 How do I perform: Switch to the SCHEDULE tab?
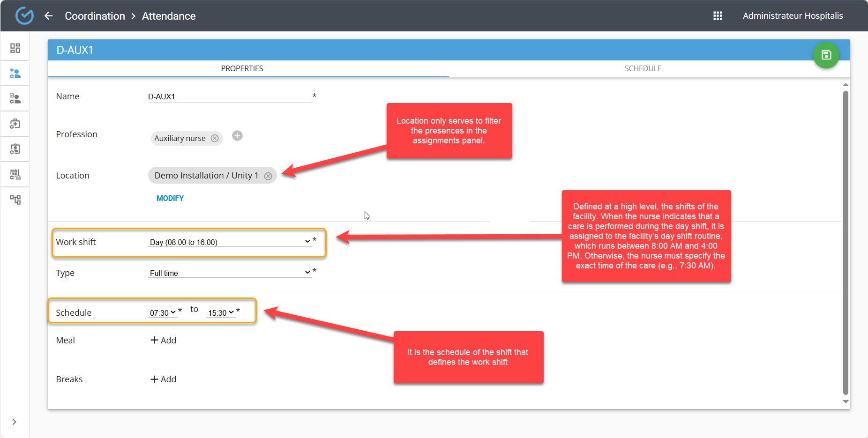643,68
